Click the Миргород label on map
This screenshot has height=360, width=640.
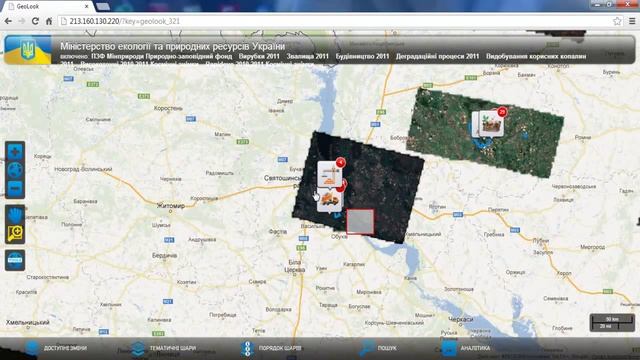point(592,247)
